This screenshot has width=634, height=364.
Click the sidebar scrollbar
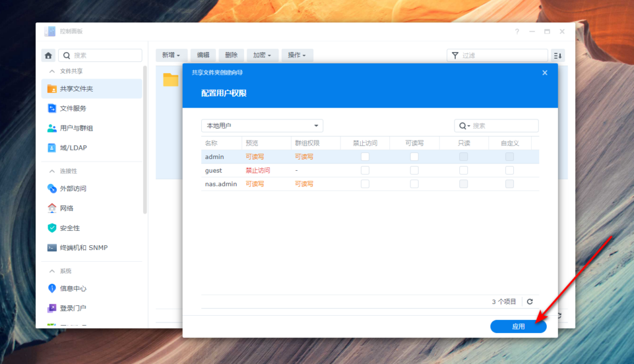(145, 139)
